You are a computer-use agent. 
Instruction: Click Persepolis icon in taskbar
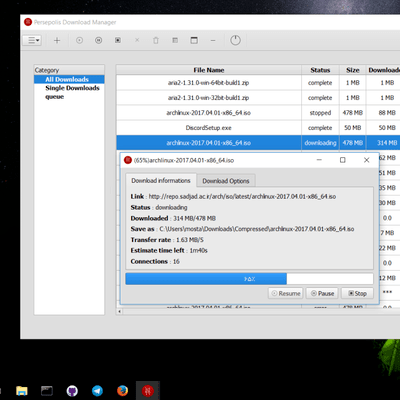tap(148, 391)
